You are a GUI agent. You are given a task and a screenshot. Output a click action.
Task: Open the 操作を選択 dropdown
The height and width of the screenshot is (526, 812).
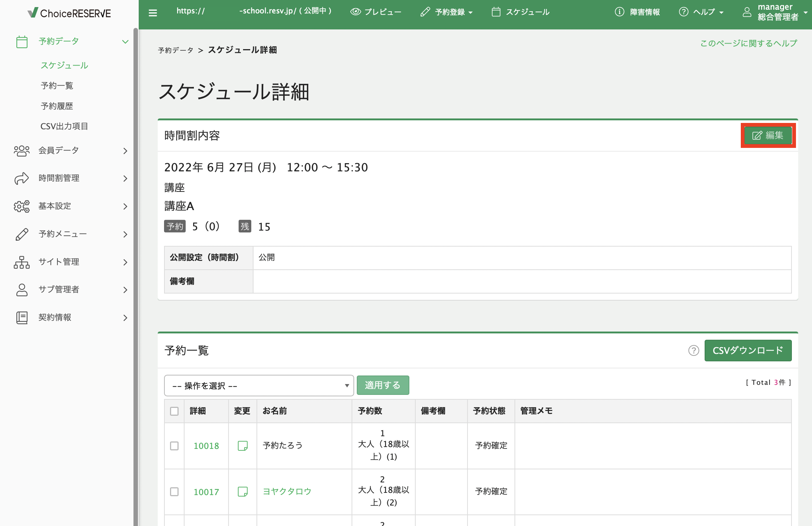pos(259,386)
